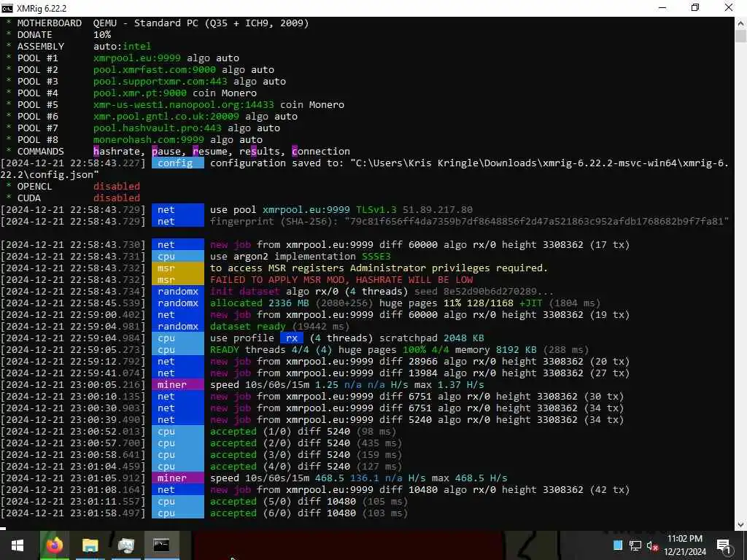
Task: Switch to the XMRig console taskbar button
Action: click(161, 545)
